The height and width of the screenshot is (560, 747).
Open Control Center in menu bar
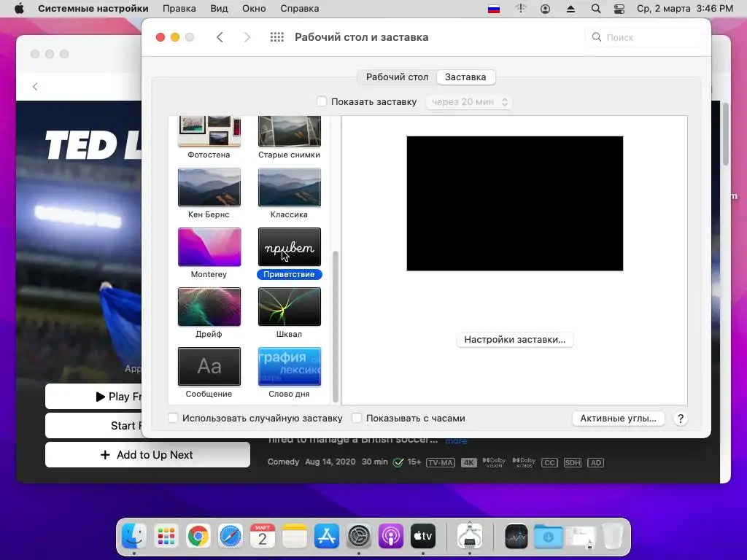(619, 9)
